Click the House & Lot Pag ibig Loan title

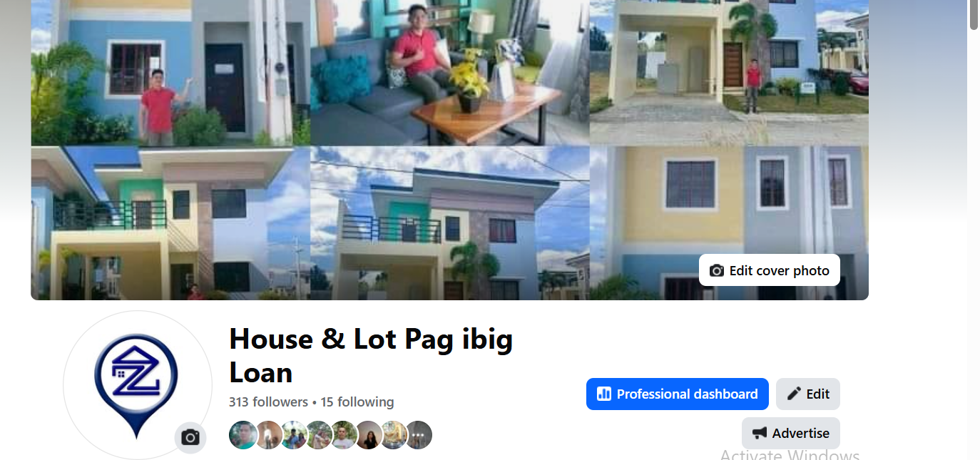coord(371,355)
